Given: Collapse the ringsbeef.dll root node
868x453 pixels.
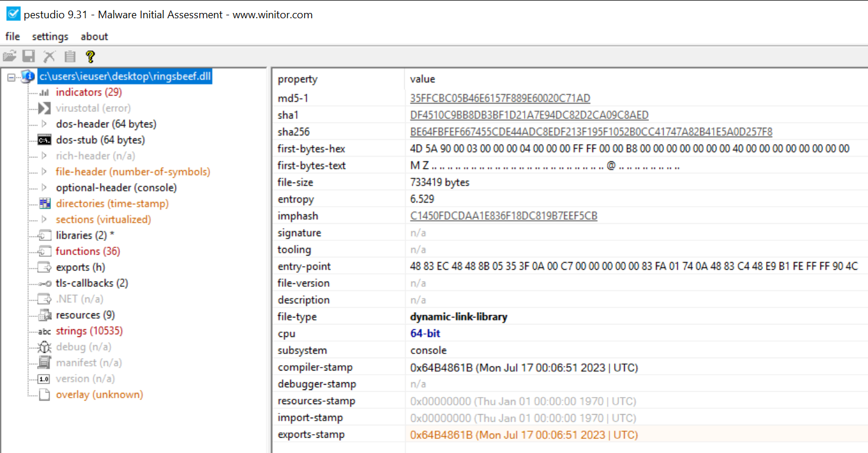Looking at the screenshot, I should pyautogui.click(x=11, y=77).
